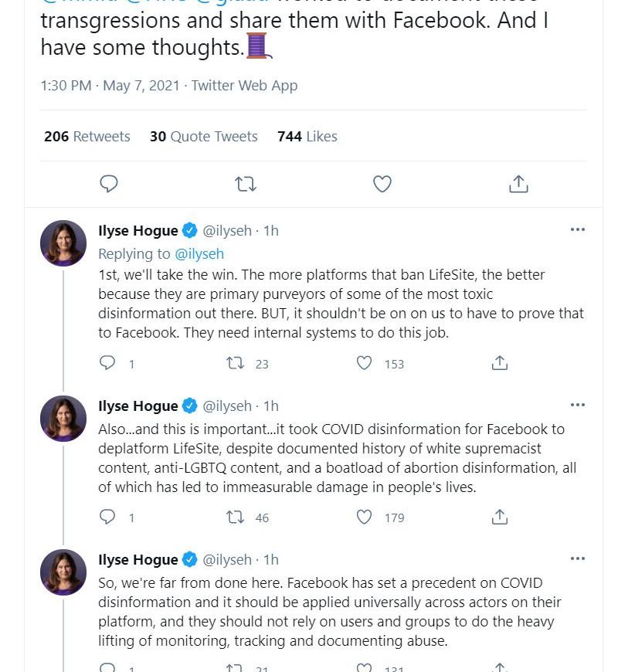Like the reply with 153 likes
This screenshot has height=672, width=618.
pos(364,363)
